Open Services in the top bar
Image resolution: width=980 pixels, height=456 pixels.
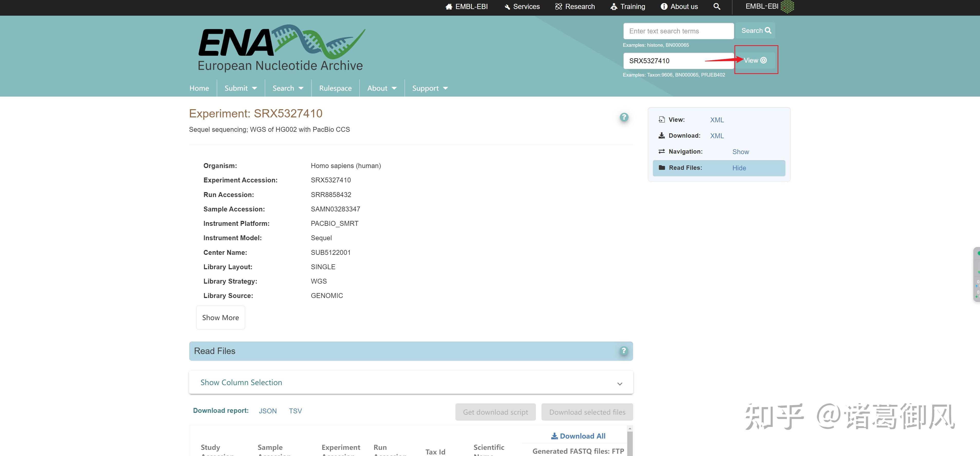click(x=522, y=6)
